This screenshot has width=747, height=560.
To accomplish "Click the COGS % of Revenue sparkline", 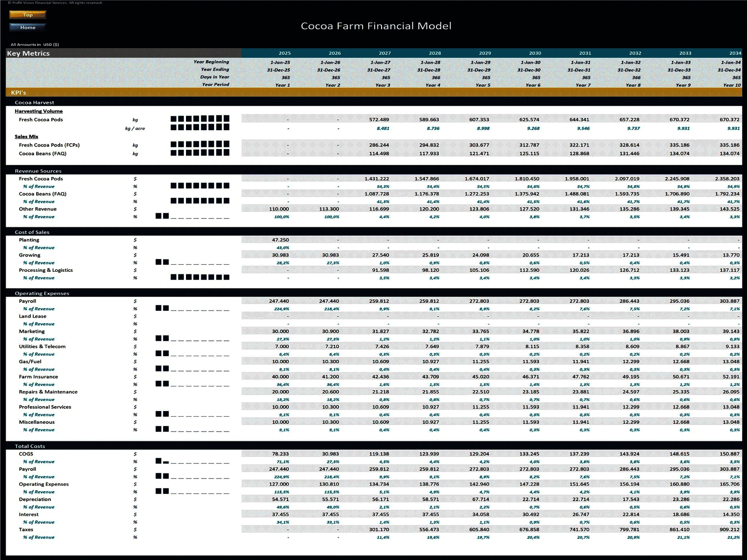I will pyautogui.click(x=192, y=461).
